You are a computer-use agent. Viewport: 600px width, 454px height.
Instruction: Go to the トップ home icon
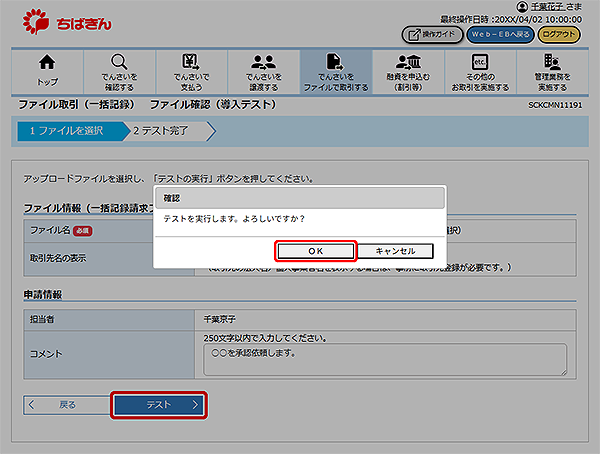click(x=47, y=70)
